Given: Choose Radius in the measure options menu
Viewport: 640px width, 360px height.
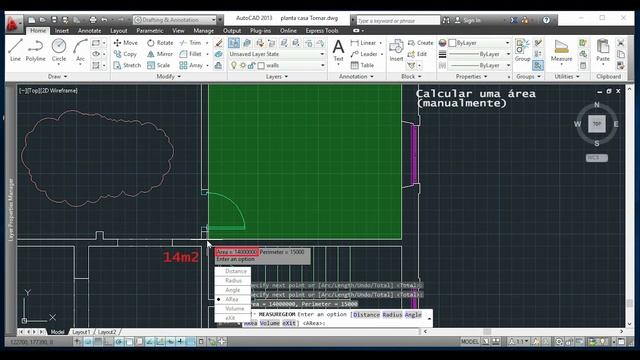Looking at the screenshot, I should coord(233,280).
